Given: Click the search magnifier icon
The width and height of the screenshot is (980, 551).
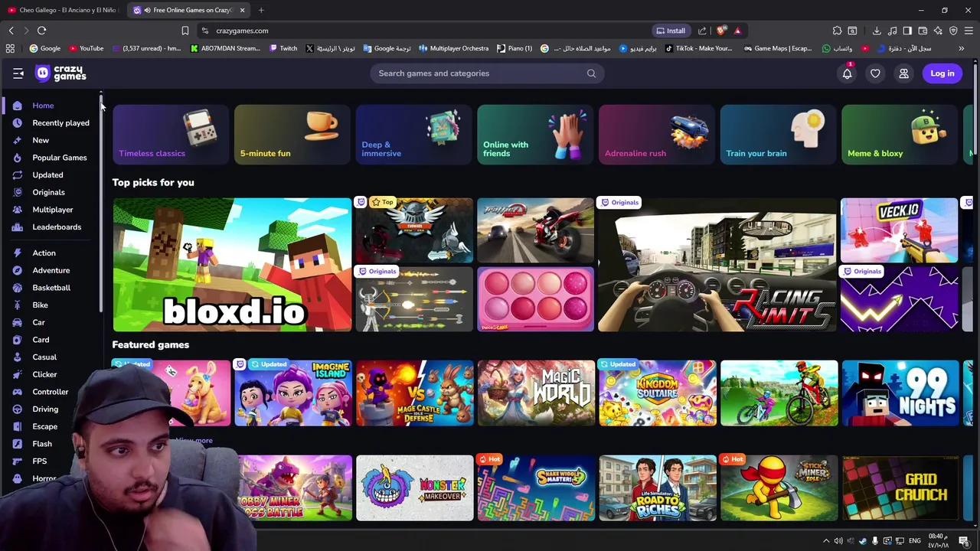Looking at the screenshot, I should click(591, 73).
